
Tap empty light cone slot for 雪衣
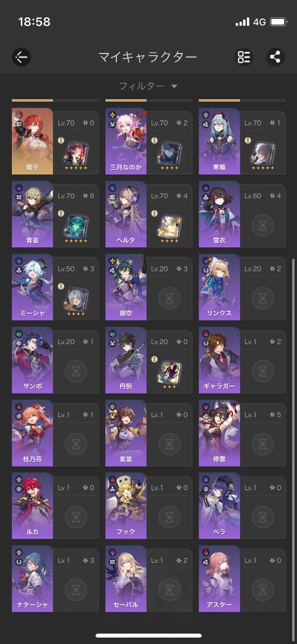tap(263, 226)
